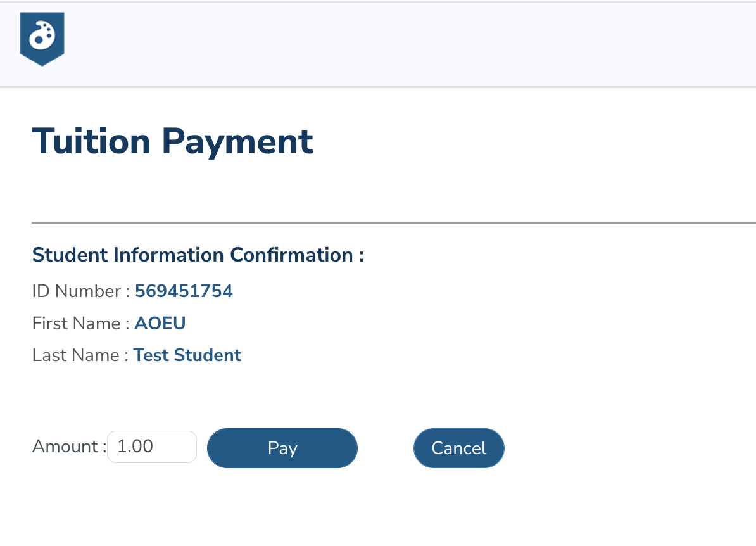Screen dimensions: 756x546
Task: Click the top navigation bar
Action: pos(380,41)
